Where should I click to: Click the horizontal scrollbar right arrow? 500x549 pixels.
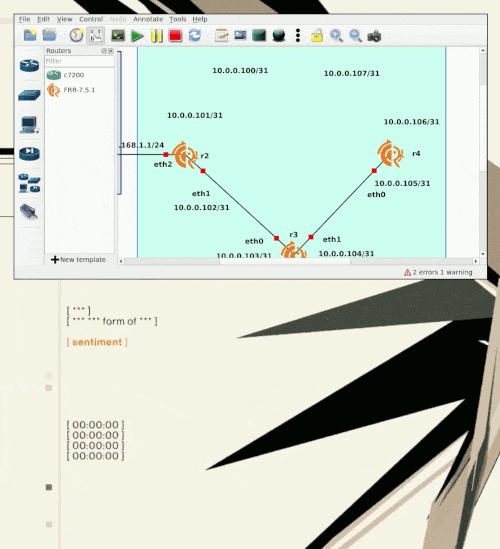475,261
